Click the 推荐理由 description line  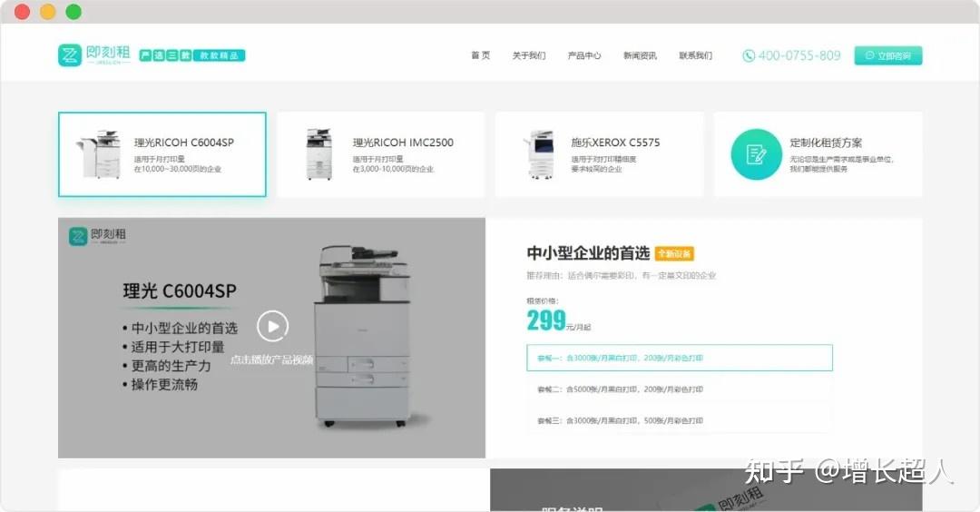(622, 275)
